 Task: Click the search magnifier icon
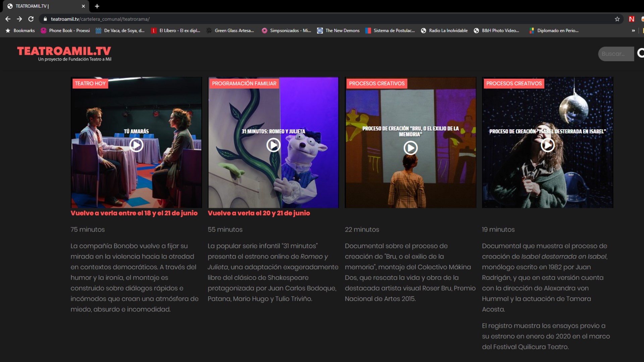tap(640, 53)
